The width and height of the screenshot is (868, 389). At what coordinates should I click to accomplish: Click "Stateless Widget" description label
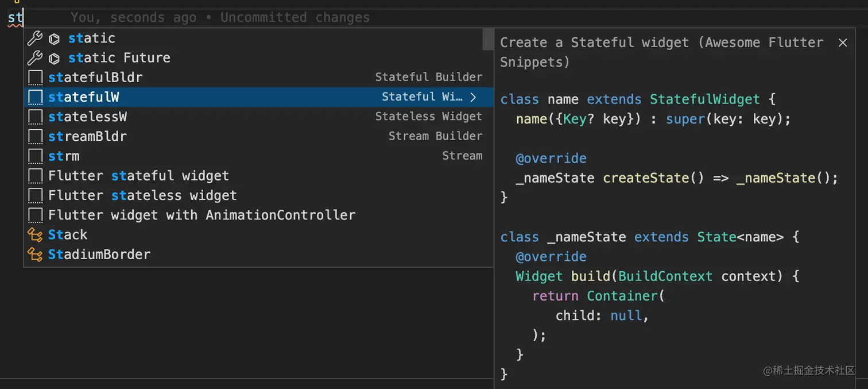(429, 116)
